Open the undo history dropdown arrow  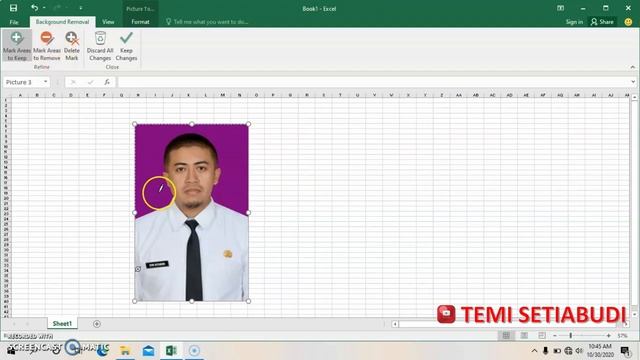click(44, 8)
